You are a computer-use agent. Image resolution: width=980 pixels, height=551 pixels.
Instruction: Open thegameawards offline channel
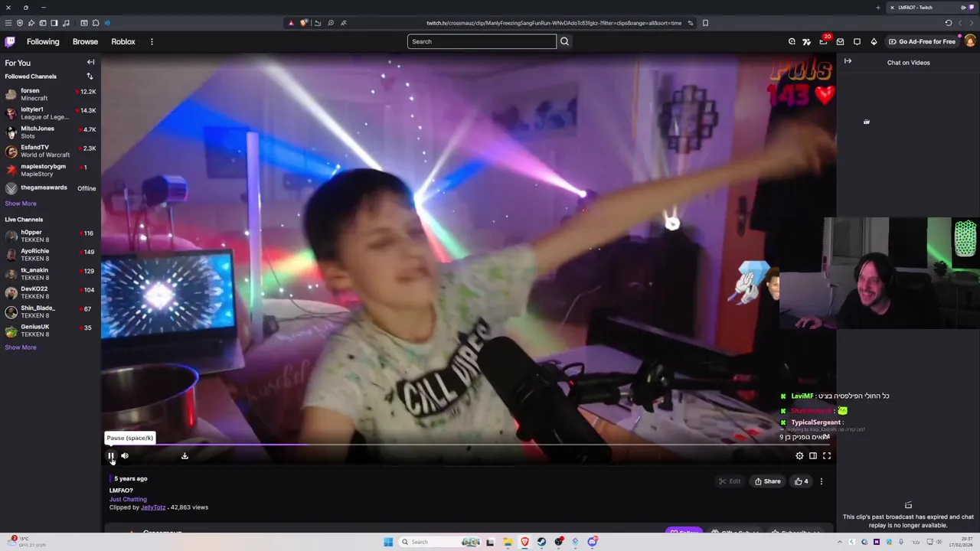coord(50,188)
